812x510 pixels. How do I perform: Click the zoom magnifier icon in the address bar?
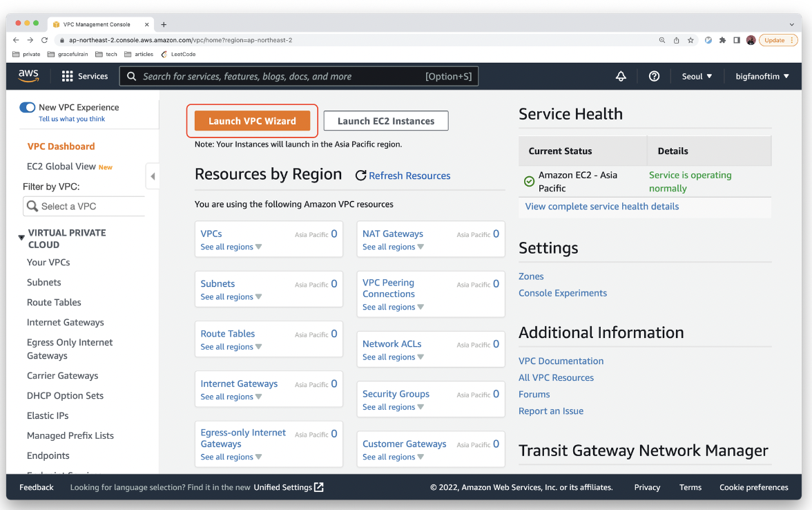(661, 40)
